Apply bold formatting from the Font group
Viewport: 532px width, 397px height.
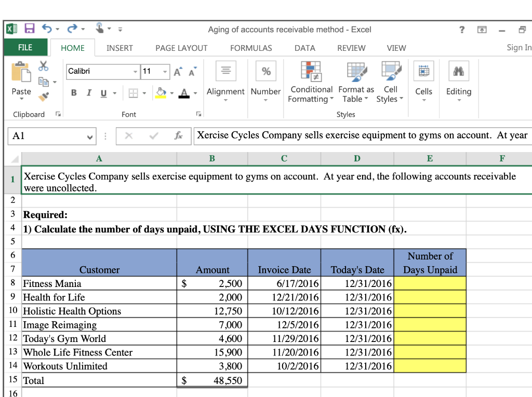(x=73, y=92)
